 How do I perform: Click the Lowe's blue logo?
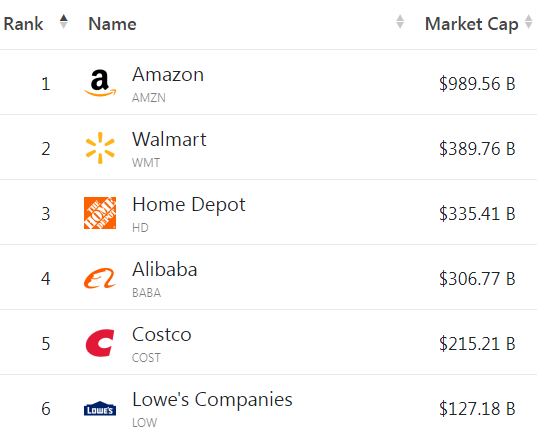tap(100, 408)
